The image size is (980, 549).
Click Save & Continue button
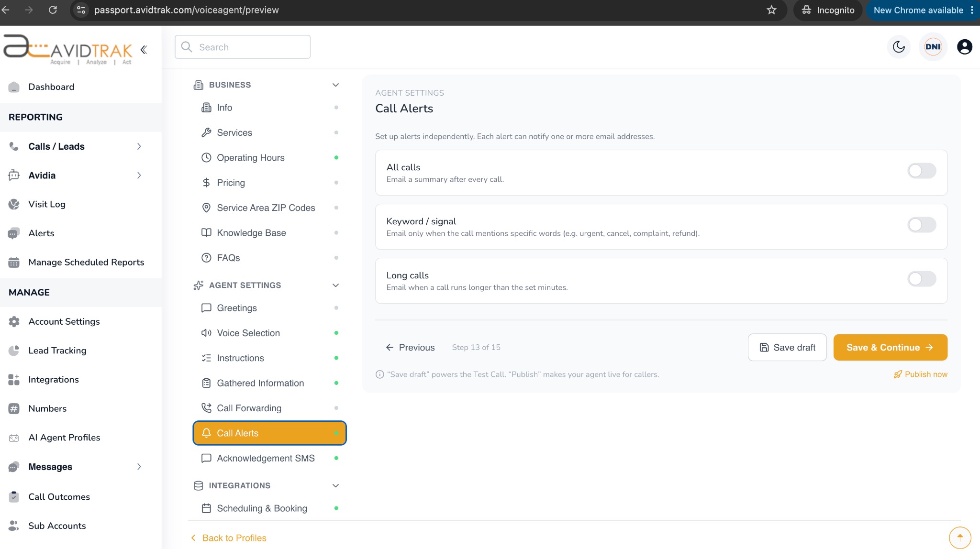tap(890, 347)
